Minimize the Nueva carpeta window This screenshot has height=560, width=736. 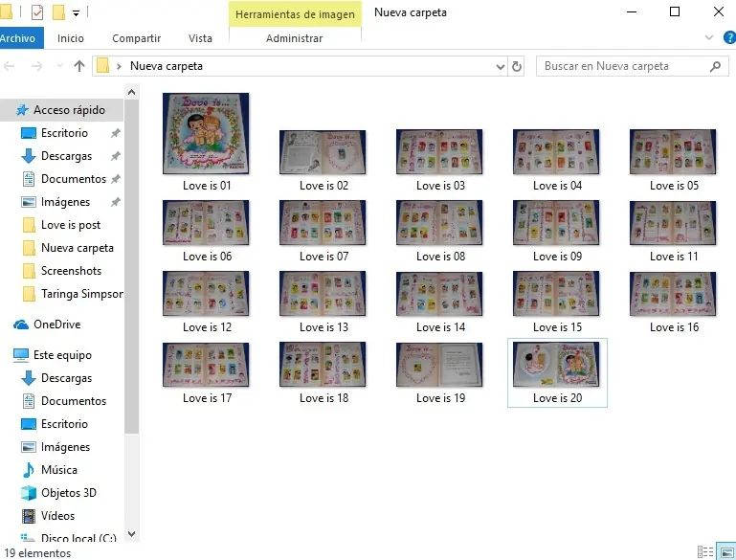pyautogui.click(x=632, y=11)
